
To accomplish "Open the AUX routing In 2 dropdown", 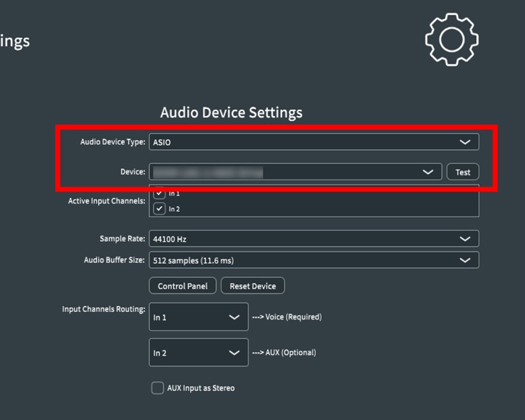I will coord(199,353).
